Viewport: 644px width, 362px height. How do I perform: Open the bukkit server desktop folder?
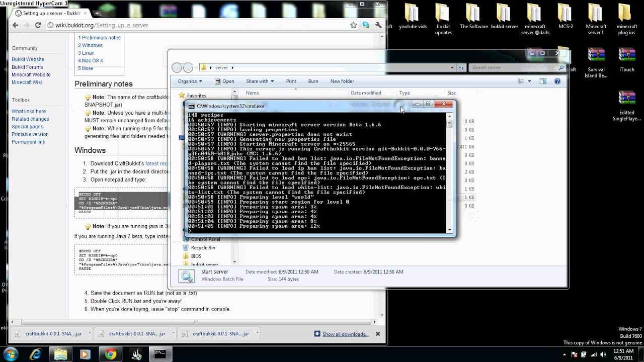point(504,16)
